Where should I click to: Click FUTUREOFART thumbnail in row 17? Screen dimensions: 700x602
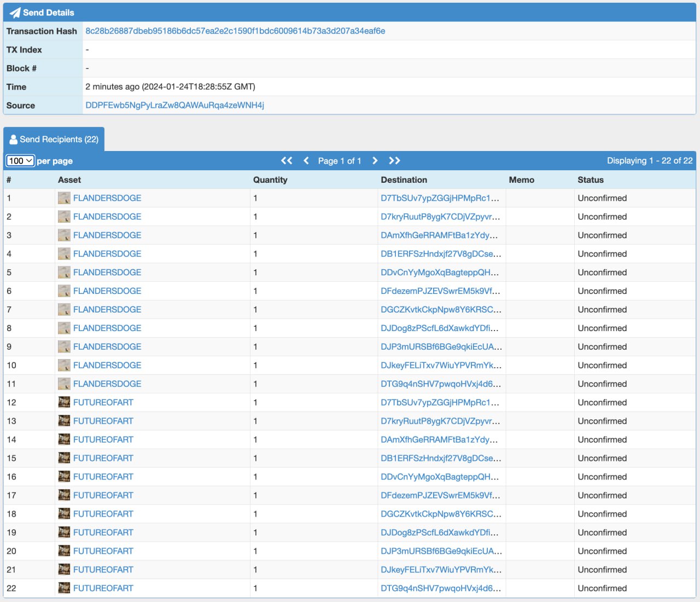pyautogui.click(x=64, y=496)
